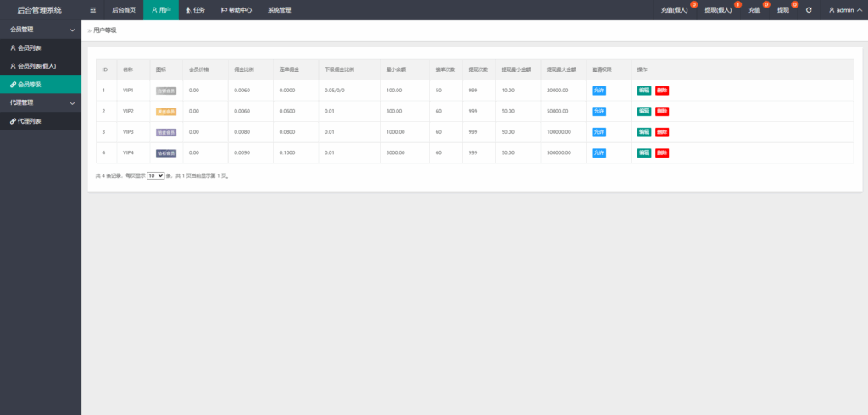Open 提现(假人) notifications with badge
Viewport: 868px width, 415px height.
(718, 10)
